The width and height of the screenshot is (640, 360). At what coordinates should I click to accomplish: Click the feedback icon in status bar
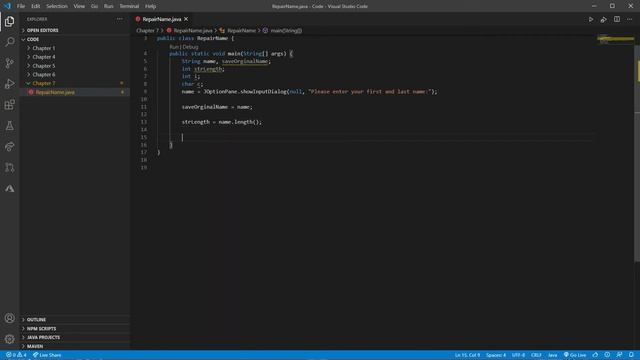pyautogui.click(x=619, y=355)
